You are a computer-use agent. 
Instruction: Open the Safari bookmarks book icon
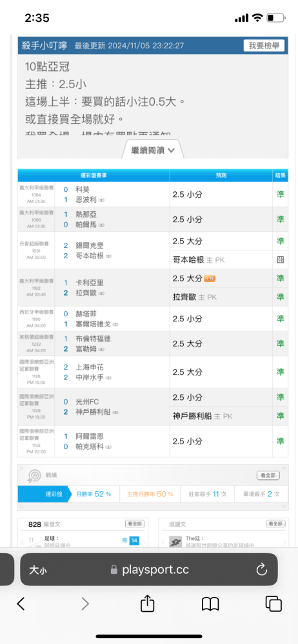210,604
